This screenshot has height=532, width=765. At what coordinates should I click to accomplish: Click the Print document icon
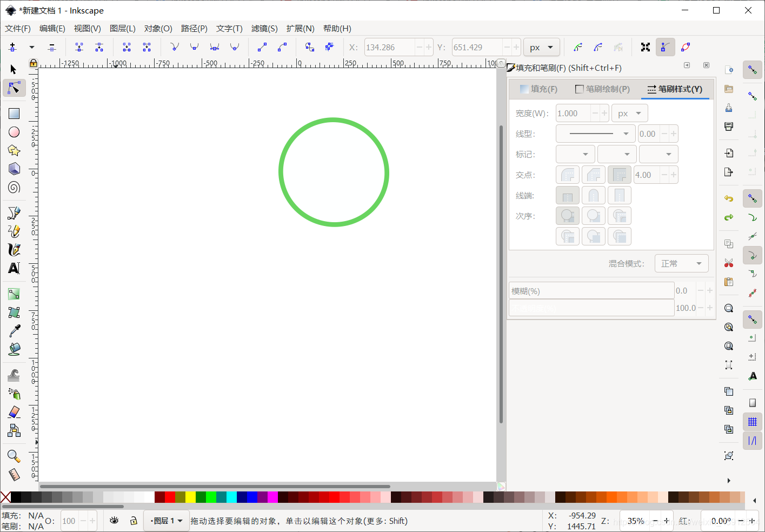click(729, 127)
